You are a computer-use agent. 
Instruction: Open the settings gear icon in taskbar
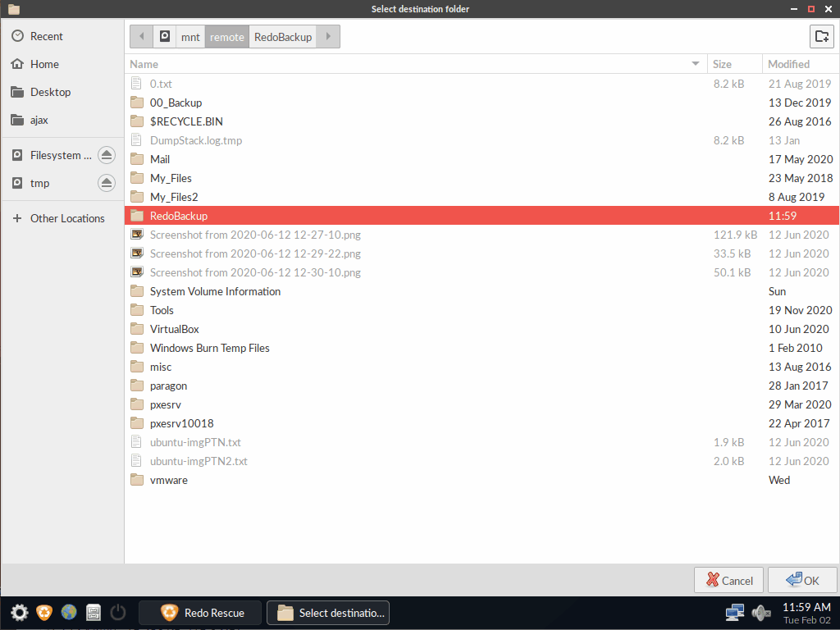[x=18, y=612]
